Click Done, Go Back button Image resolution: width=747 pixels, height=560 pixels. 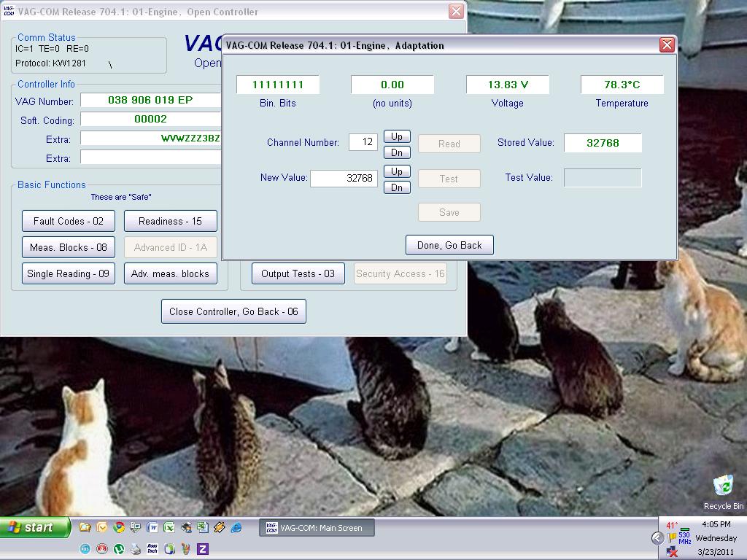point(449,245)
